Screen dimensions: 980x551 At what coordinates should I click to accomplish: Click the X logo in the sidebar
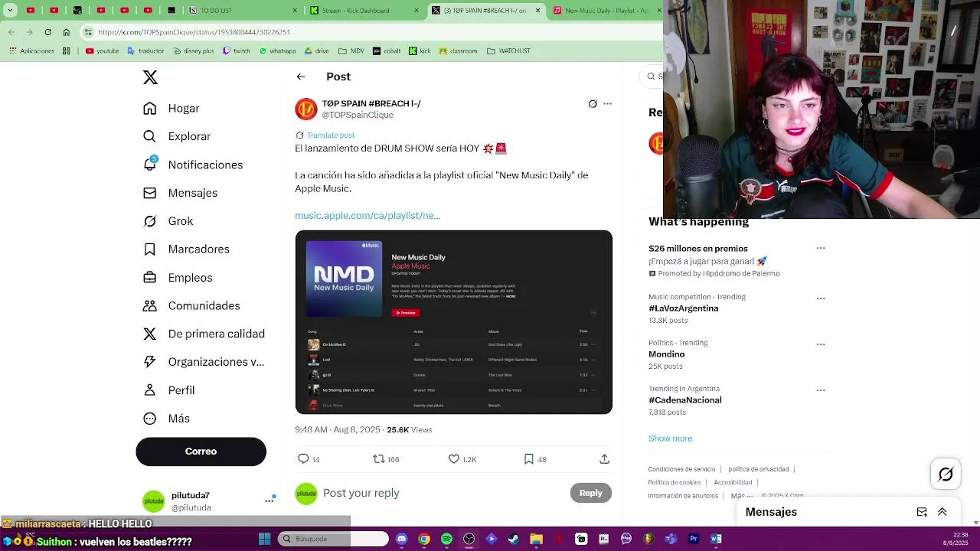[x=150, y=77]
